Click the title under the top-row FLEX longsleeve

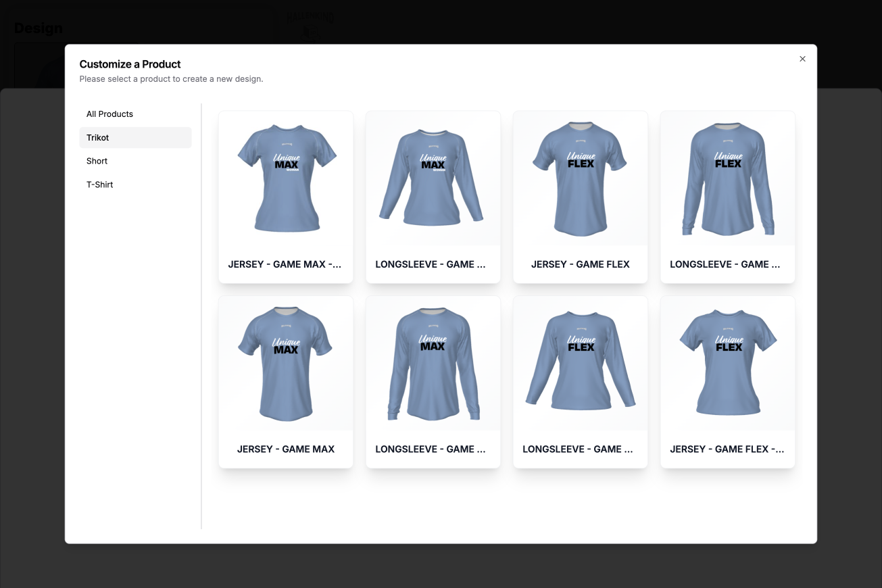click(725, 264)
